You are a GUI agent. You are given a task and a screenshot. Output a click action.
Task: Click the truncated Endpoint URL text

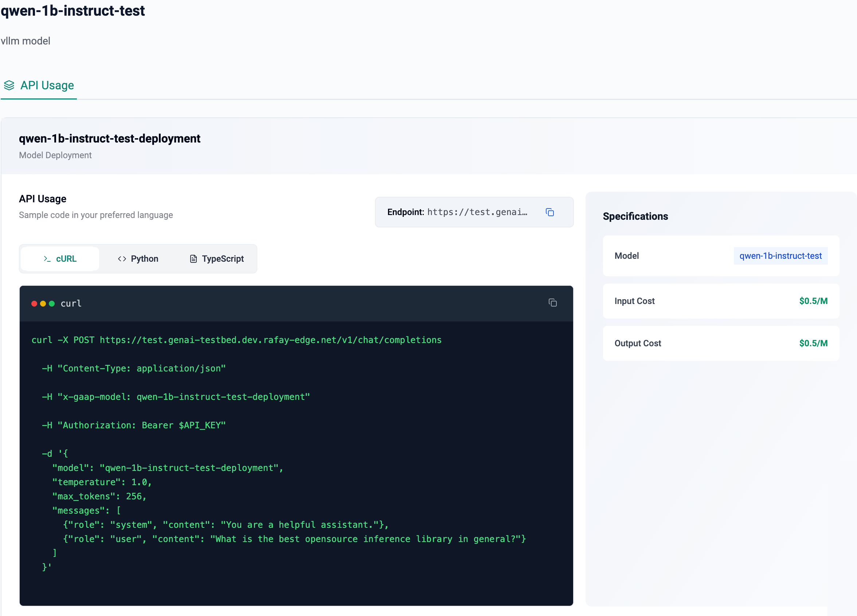[x=477, y=213]
